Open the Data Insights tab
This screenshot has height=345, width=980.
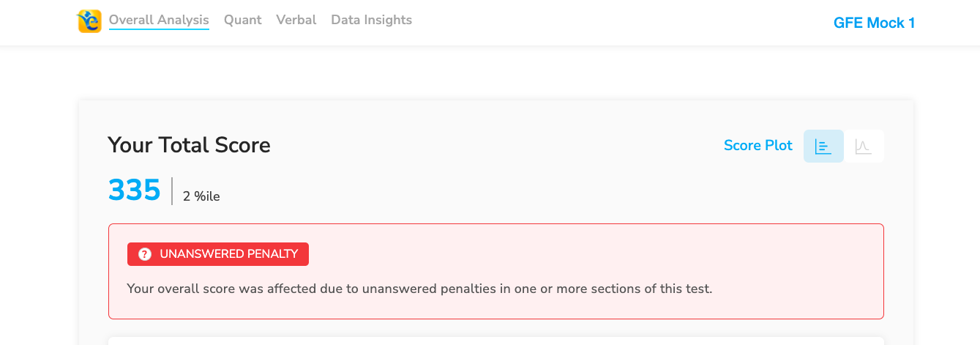tap(371, 20)
